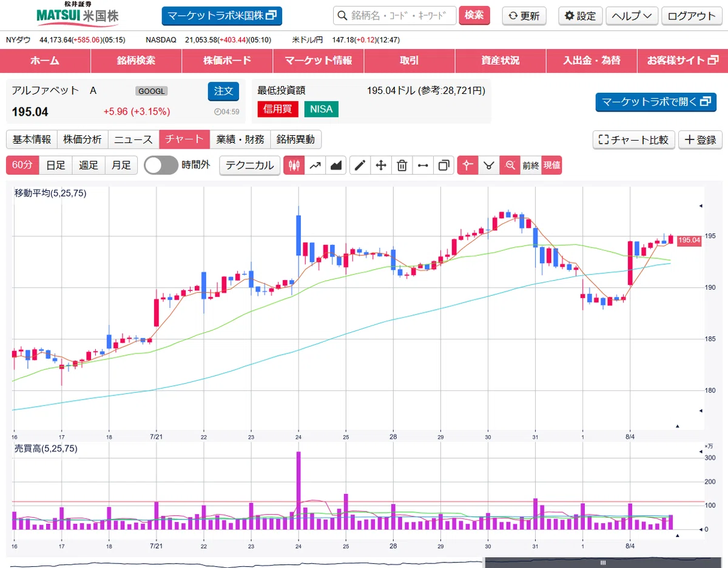Select the move crosshair arrows tool
This screenshot has height=568, width=728.
(381, 165)
